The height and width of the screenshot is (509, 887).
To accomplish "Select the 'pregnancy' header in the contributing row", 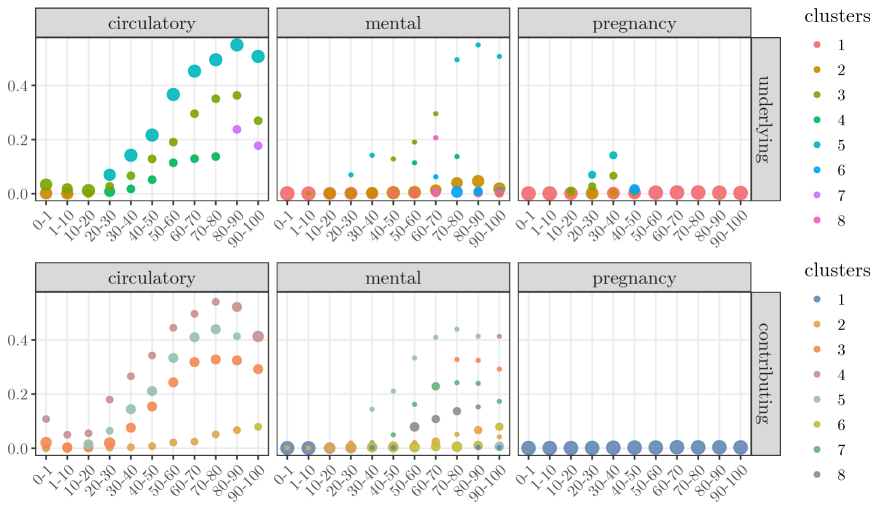I will pyautogui.click(x=633, y=277).
